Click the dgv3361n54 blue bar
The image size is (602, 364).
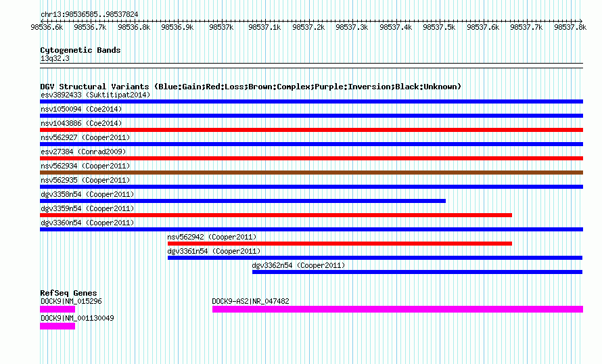[375, 258]
